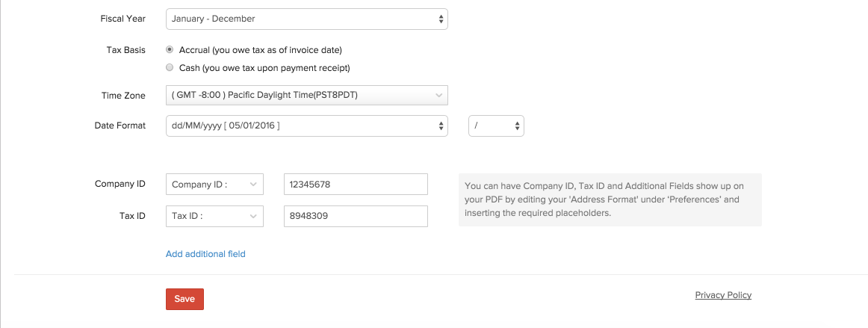Click the Cash tax basis option text
This screenshot has height=328, width=868.
click(264, 68)
